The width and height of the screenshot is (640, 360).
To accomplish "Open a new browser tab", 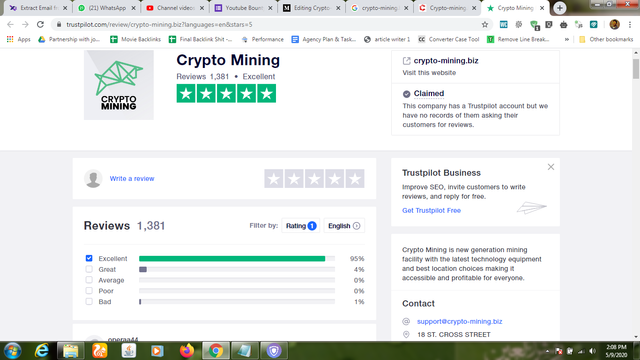I will coord(560,8).
